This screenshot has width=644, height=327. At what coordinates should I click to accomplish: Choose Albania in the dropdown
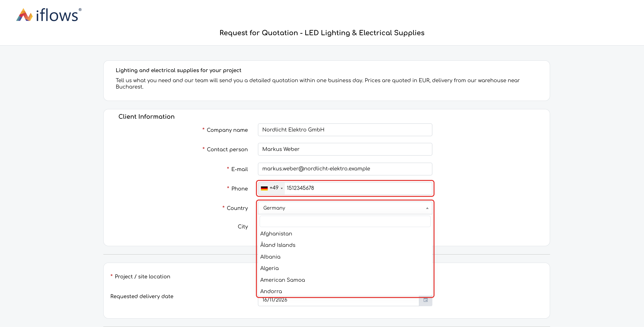(345, 257)
